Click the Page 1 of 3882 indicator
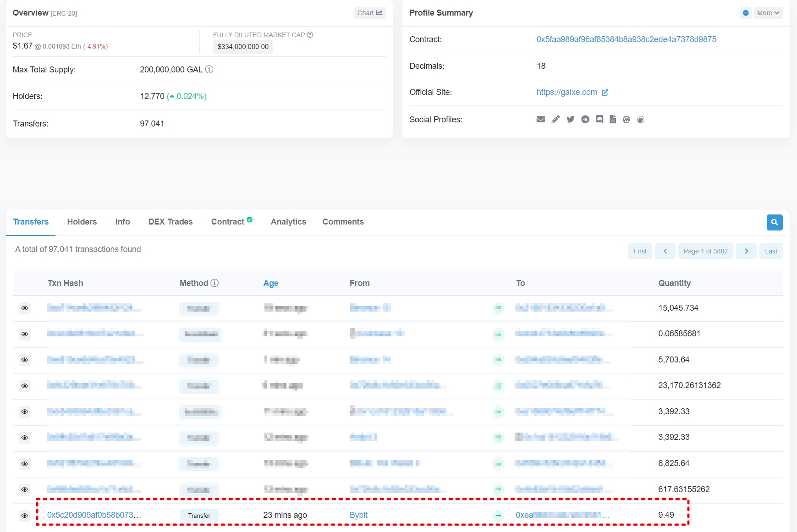Image resolution: width=797 pixels, height=532 pixels. (x=705, y=251)
